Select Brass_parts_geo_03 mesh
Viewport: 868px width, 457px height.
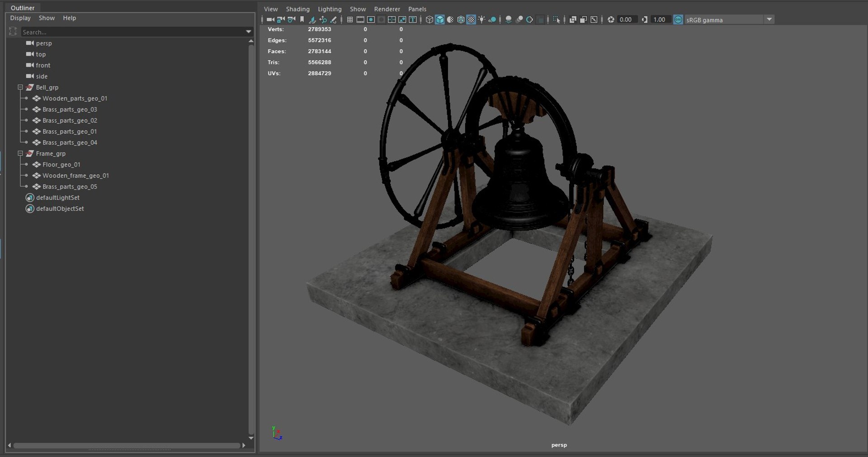click(x=70, y=109)
